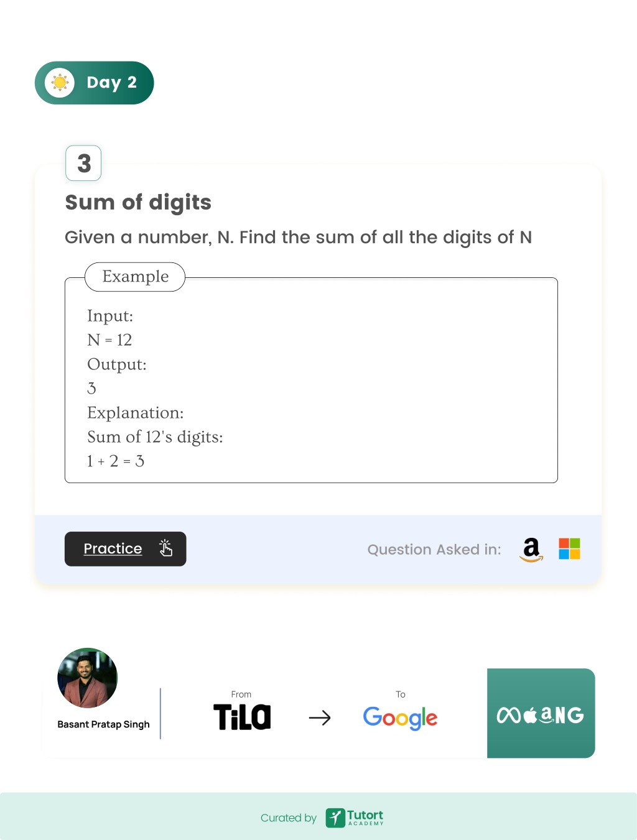The height and width of the screenshot is (840, 637).
Task: Open the MAANG green badge
Action: (x=541, y=713)
